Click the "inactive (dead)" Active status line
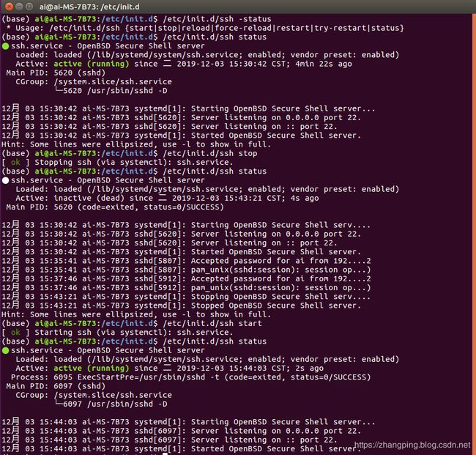Viewport: 476px width, 455px height. tap(167, 198)
